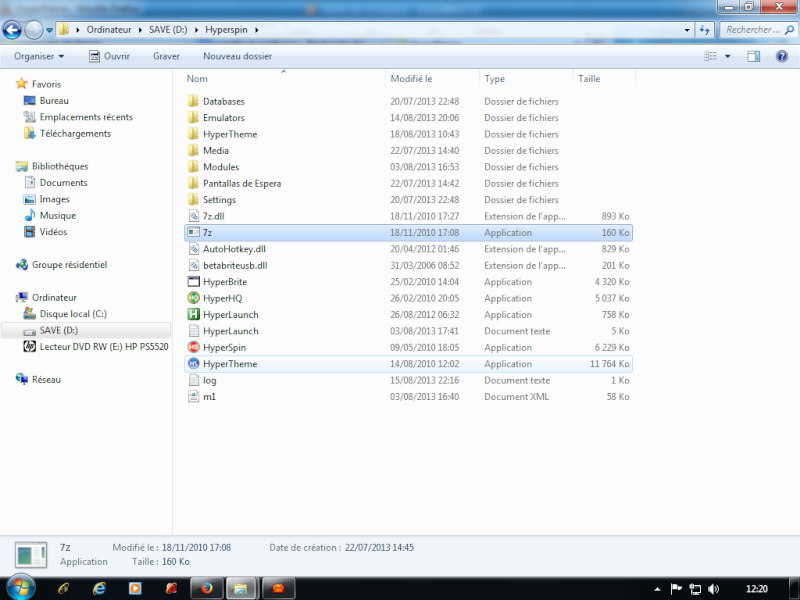Image resolution: width=800 pixels, height=600 pixels.
Task: Expand the Hyperspin breadcrumb arrow
Action: (x=257, y=30)
